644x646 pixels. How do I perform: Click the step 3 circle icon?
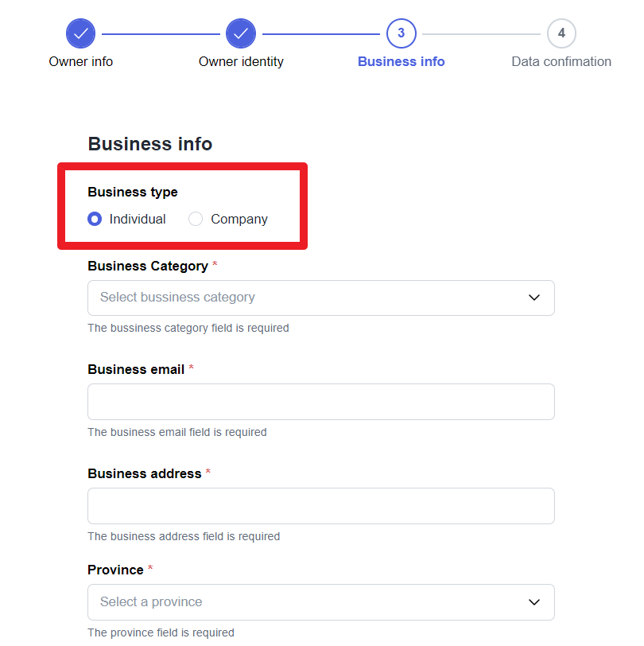coord(401,33)
